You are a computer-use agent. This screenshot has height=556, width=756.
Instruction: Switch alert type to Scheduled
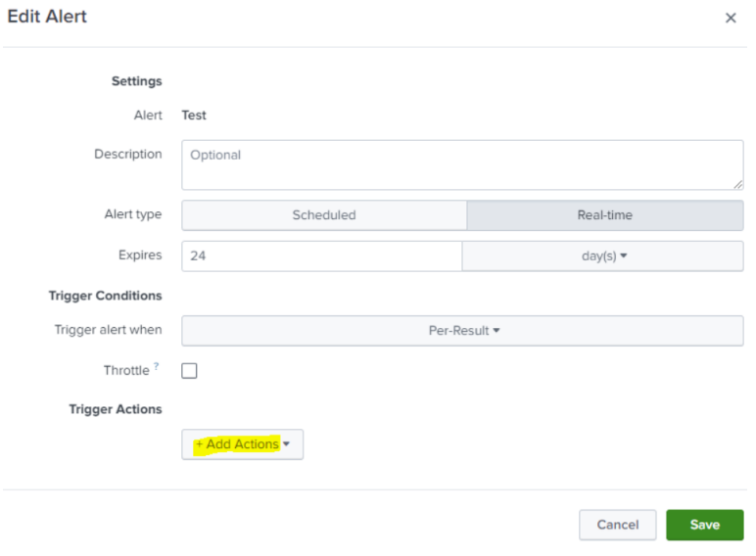324,215
